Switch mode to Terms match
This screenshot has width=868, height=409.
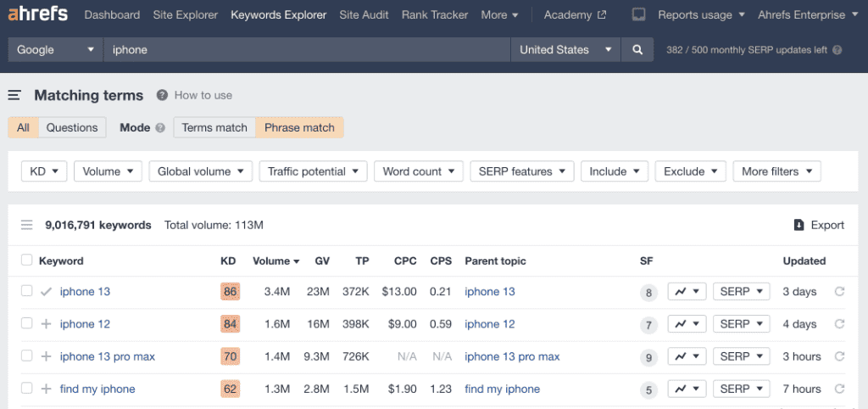coord(214,127)
